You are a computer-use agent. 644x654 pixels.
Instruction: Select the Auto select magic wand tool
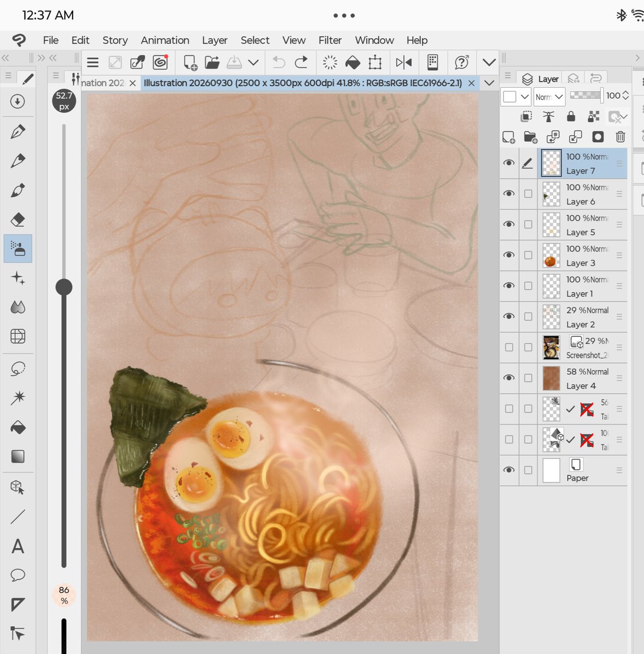tap(18, 398)
